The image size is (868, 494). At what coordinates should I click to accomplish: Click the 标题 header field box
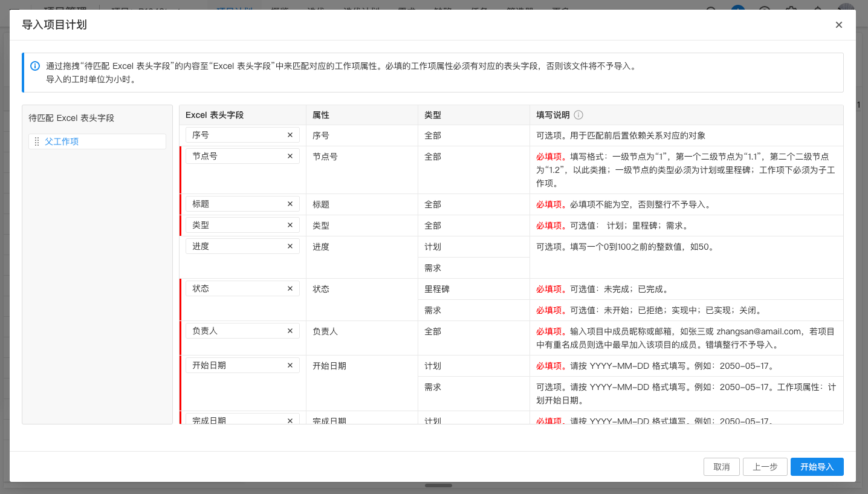click(x=242, y=204)
